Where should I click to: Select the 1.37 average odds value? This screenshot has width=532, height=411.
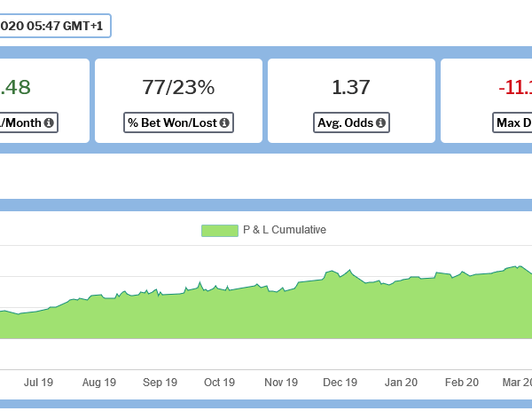(351, 87)
